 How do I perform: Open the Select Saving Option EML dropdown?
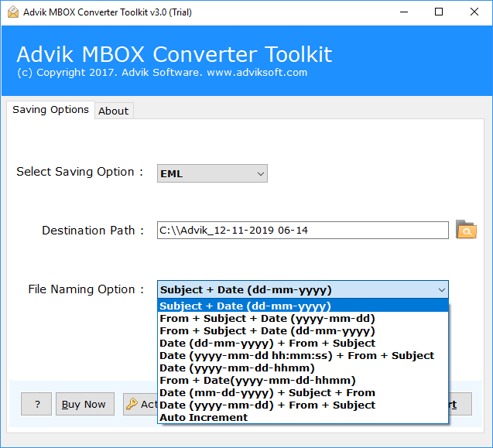click(x=212, y=173)
